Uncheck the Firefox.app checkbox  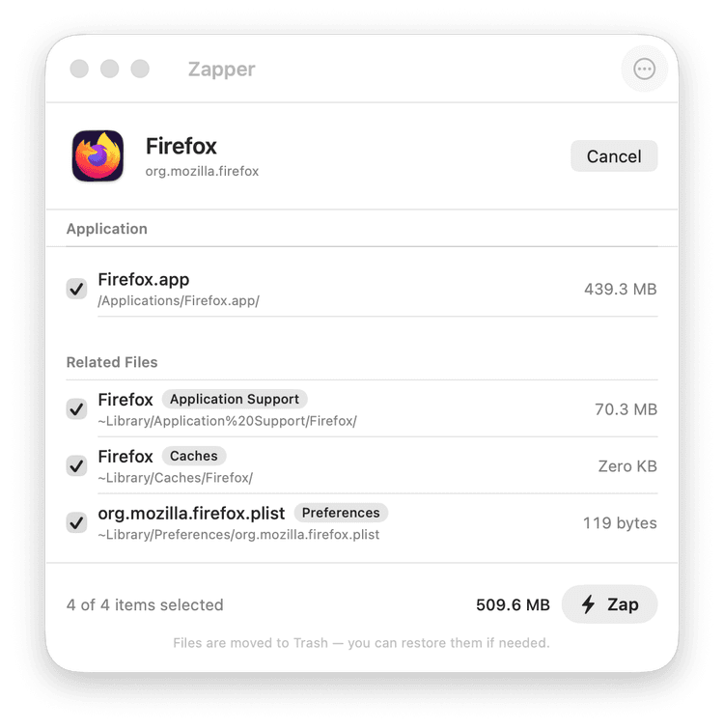coord(76,289)
